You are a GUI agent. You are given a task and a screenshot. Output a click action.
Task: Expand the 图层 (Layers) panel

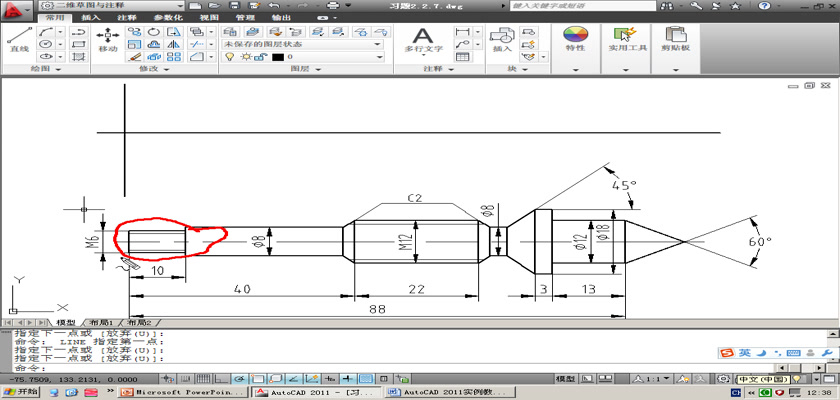point(306,70)
